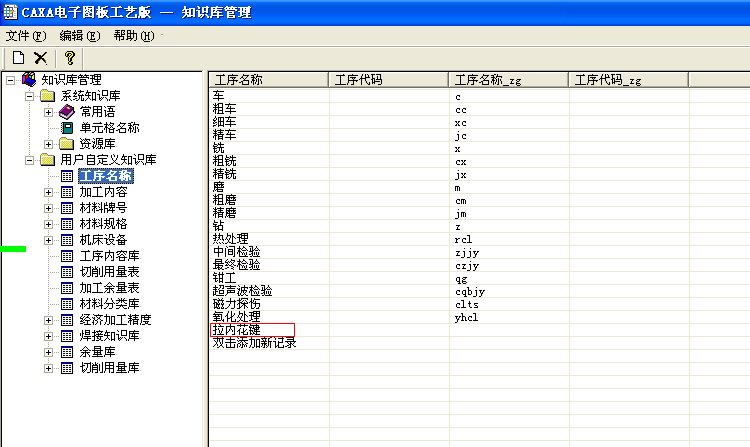Select the 工序名称 tree item label
Screen dimensions: 750x447
(106, 176)
